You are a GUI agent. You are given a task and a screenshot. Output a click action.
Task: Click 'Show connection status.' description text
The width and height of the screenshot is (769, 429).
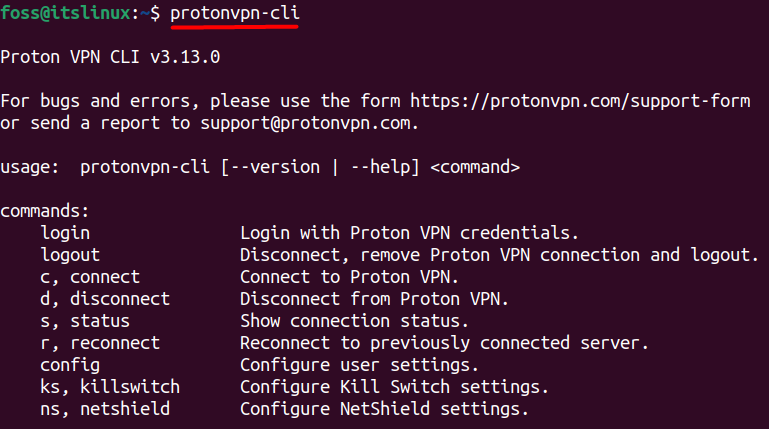click(x=355, y=321)
